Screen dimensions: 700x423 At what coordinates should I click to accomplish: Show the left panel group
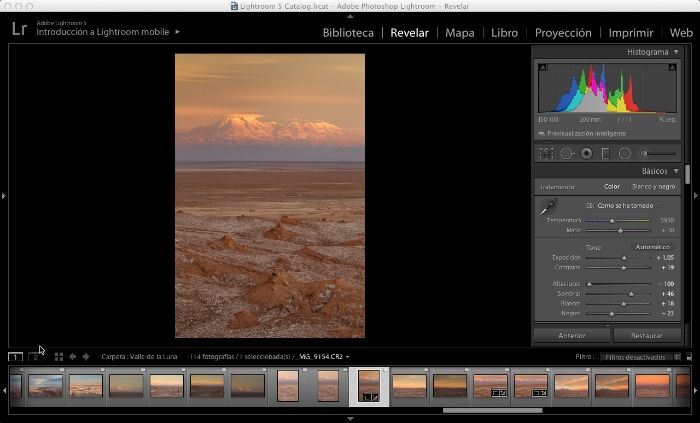tap(4, 195)
